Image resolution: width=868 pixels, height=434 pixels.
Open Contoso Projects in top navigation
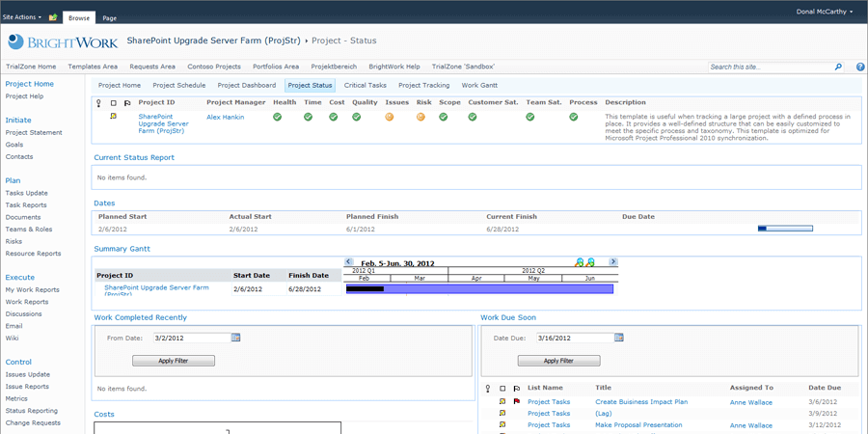214,67
